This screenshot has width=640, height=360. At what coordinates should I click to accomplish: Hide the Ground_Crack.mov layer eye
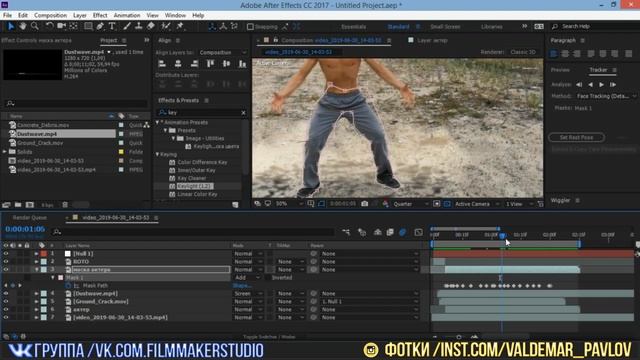[x=6, y=301]
